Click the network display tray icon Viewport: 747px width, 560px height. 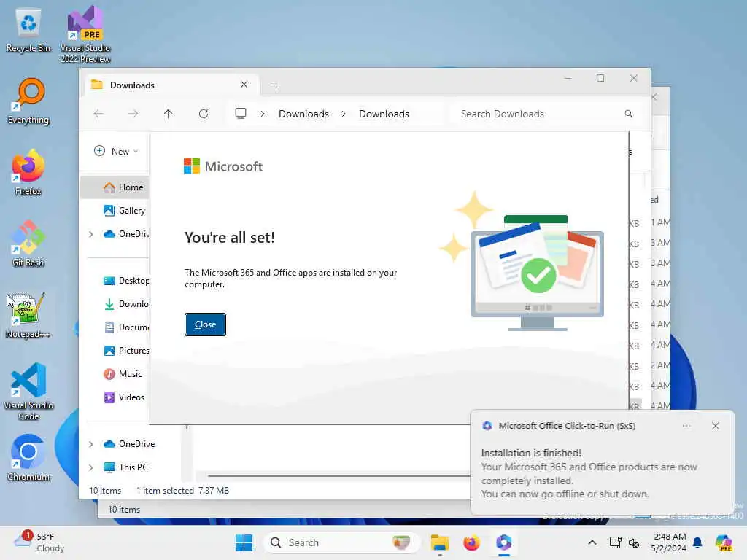615,542
